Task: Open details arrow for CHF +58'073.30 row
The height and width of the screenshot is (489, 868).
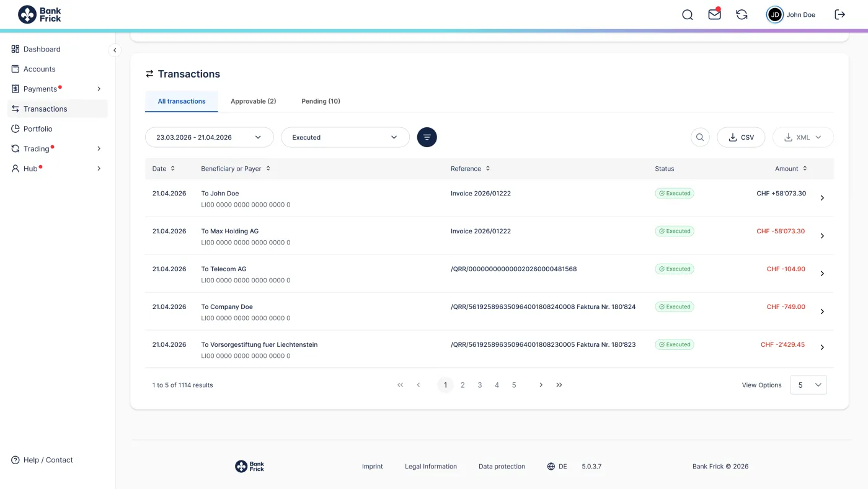Action: click(822, 198)
